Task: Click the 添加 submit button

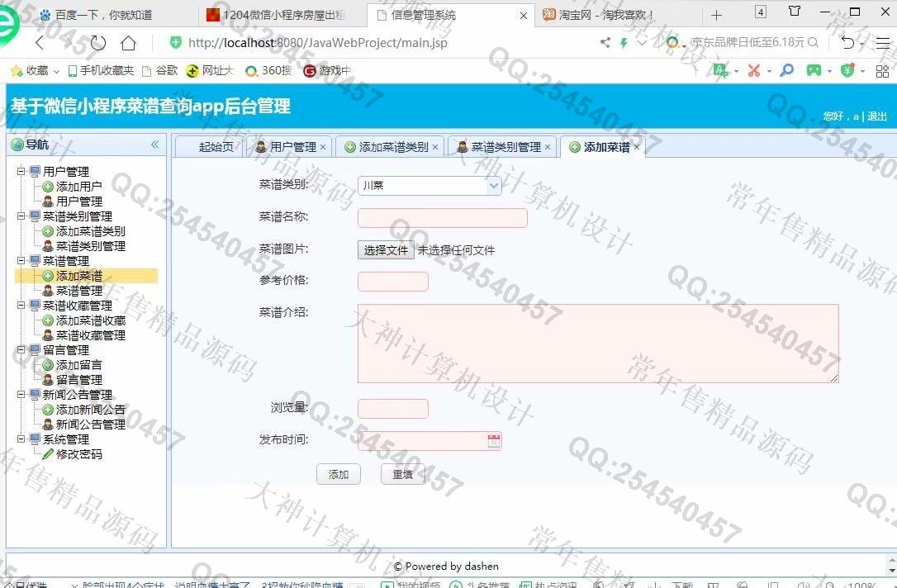Action: pyautogui.click(x=338, y=474)
